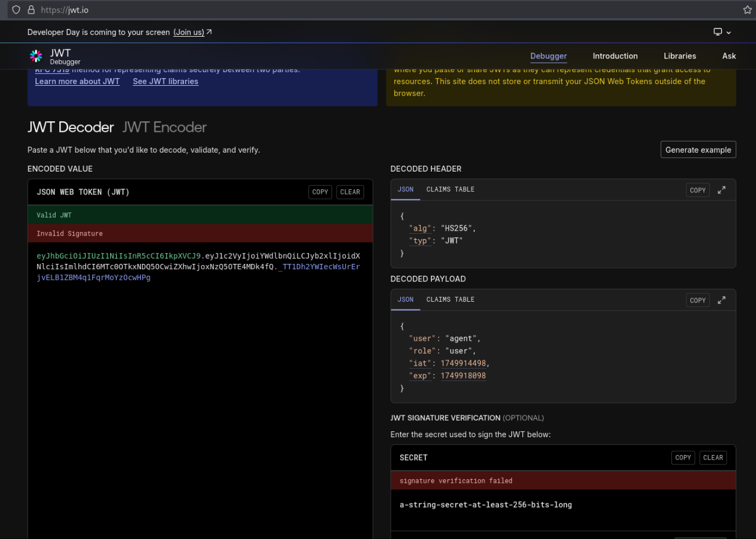
Task: Click the jwt.io address bar URL
Action: point(65,9)
